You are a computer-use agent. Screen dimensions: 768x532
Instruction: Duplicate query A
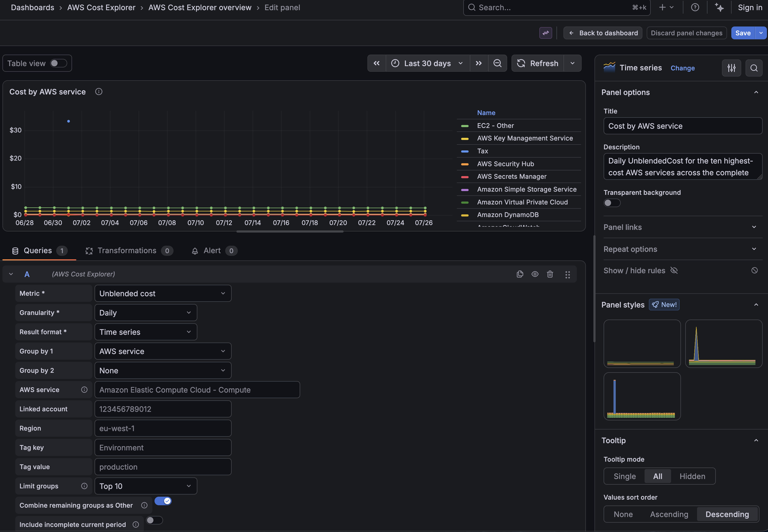(520, 274)
